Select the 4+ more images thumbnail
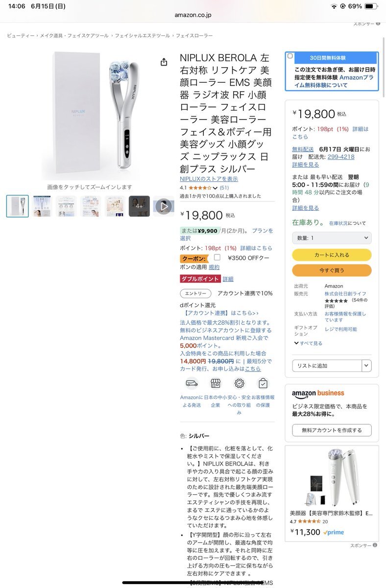Screen dimensions: 386x588 (x=139, y=206)
